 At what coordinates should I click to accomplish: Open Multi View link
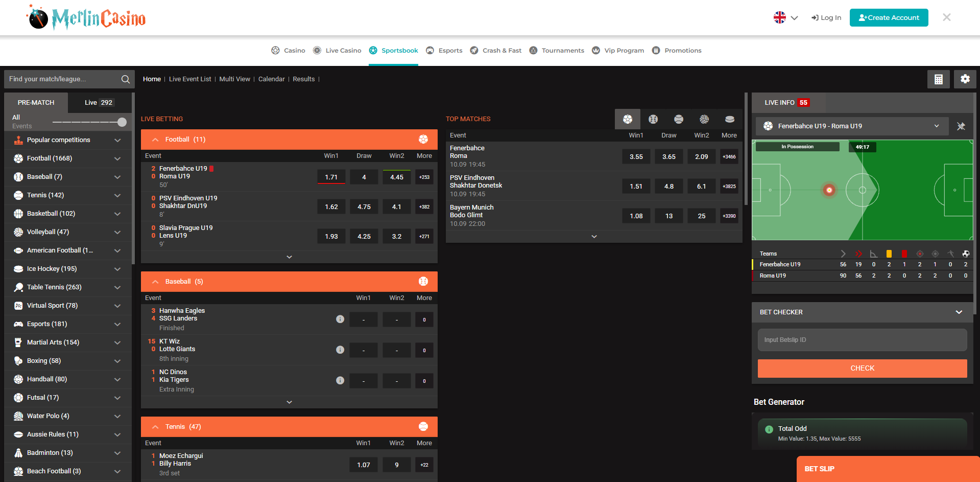(x=234, y=79)
